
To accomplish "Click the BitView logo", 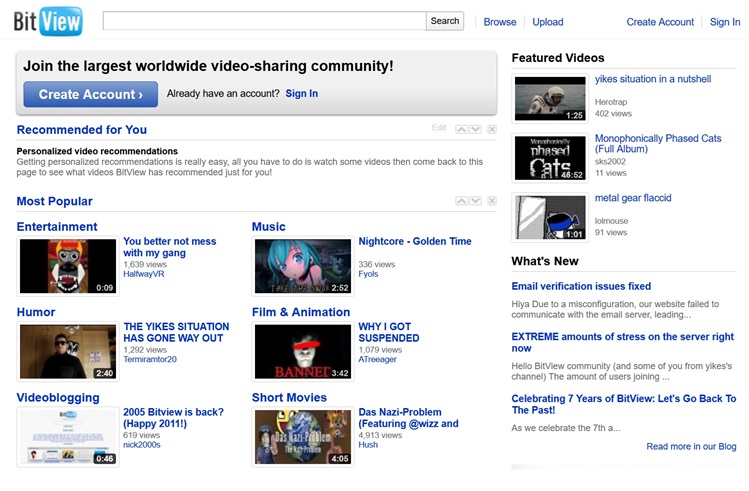I will pyautogui.click(x=48, y=21).
